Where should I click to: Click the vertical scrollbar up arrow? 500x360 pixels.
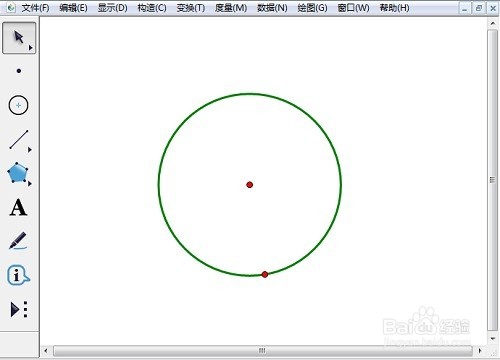493,23
